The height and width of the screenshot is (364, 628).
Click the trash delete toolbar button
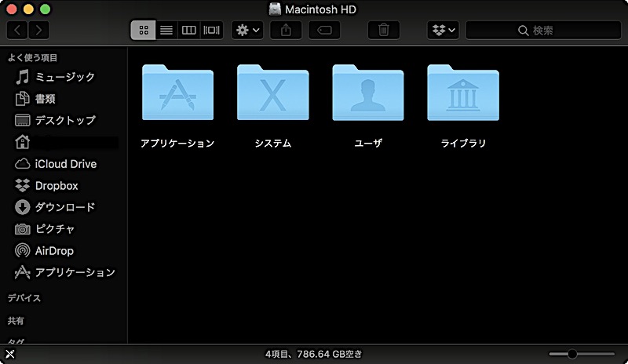pos(384,30)
